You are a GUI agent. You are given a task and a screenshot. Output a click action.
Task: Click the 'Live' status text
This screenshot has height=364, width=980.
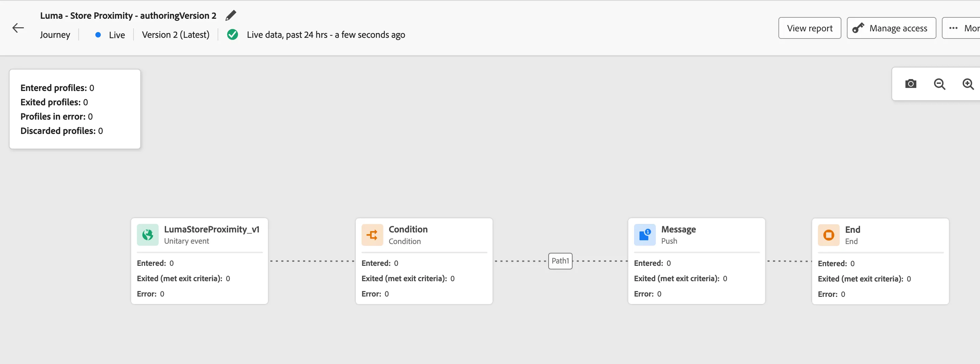117,35
